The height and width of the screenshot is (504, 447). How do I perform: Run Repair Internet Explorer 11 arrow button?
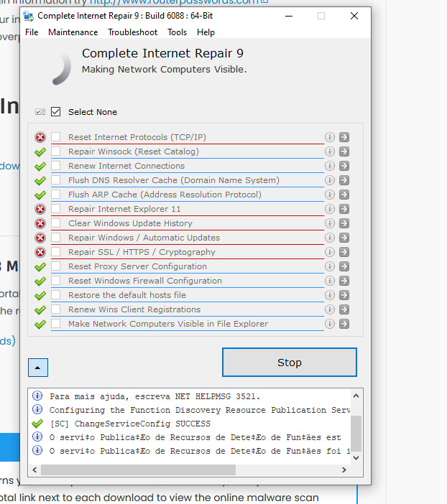(344, 209)
